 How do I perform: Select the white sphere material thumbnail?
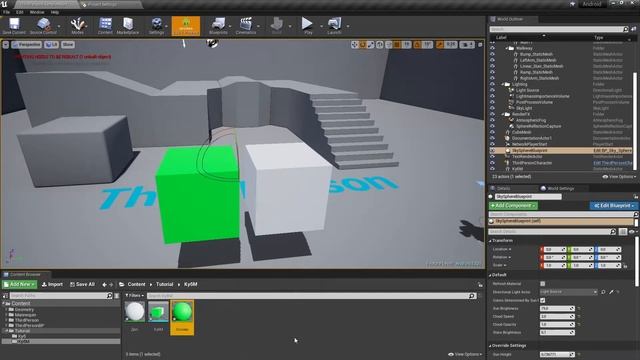(x=135, y=311)
